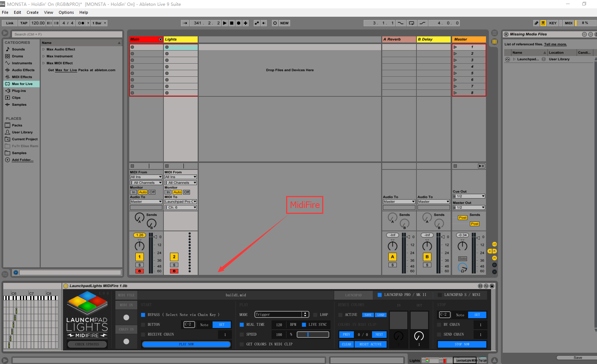Set Main track monitor to Off
The image size is (597, 364).
[x=152, y=192]
